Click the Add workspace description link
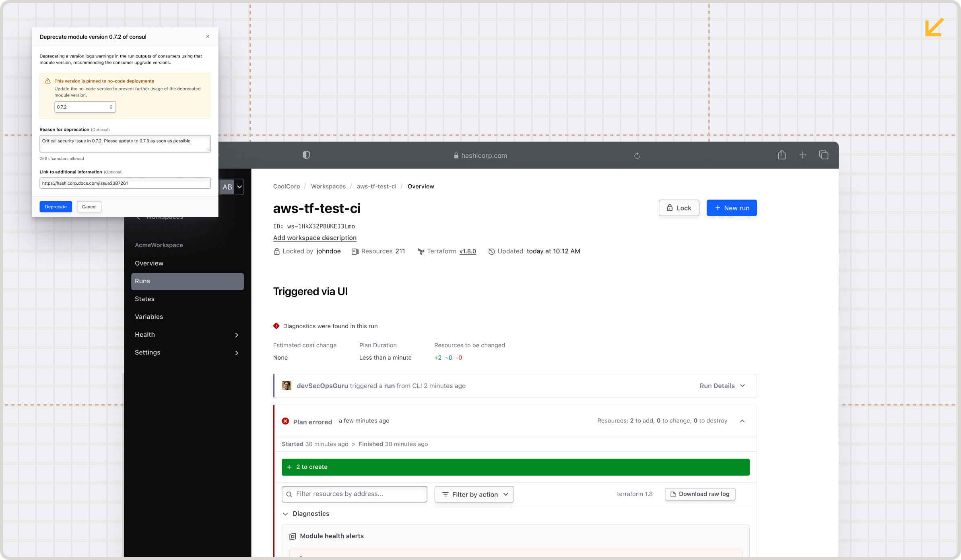Screen dimensions: 961x560 click(315, 238)
